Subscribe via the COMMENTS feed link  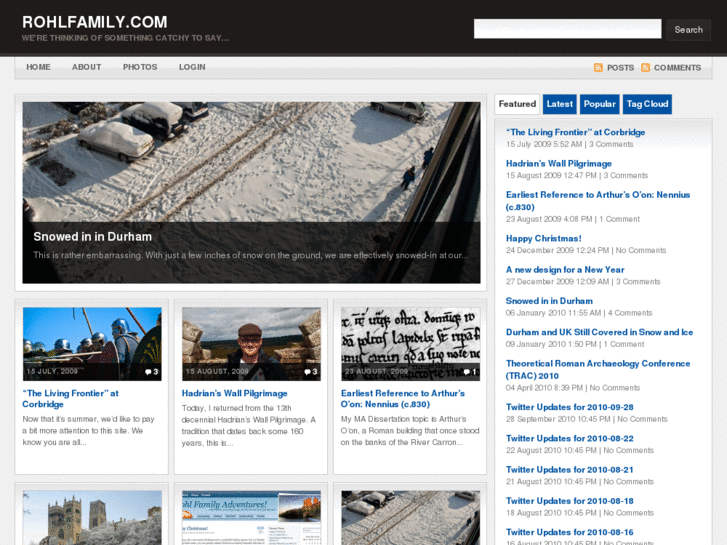(677, 68)
